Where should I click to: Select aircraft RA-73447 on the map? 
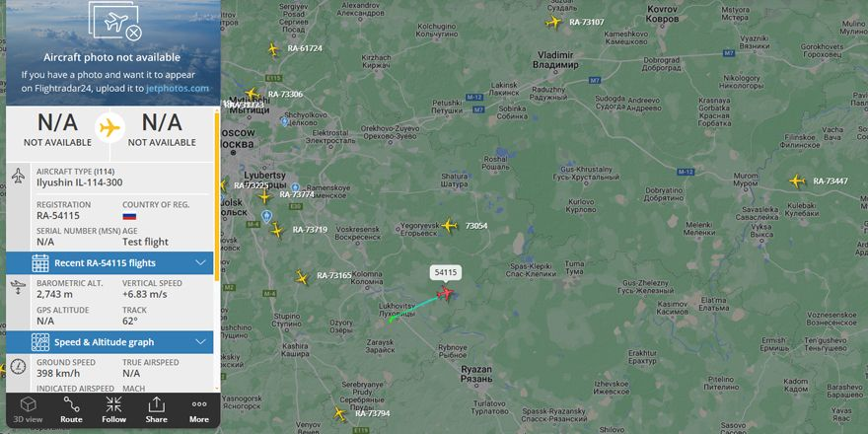(797, 181)
